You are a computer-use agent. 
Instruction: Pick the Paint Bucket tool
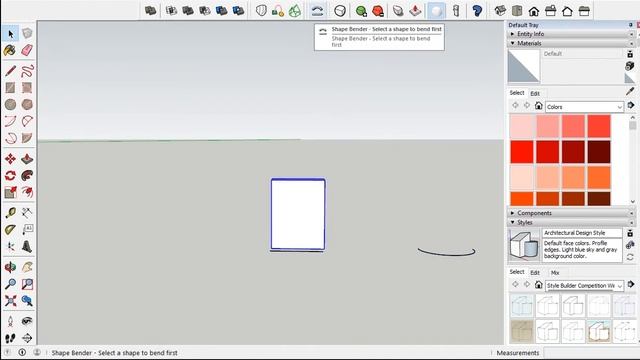point(10,50)
